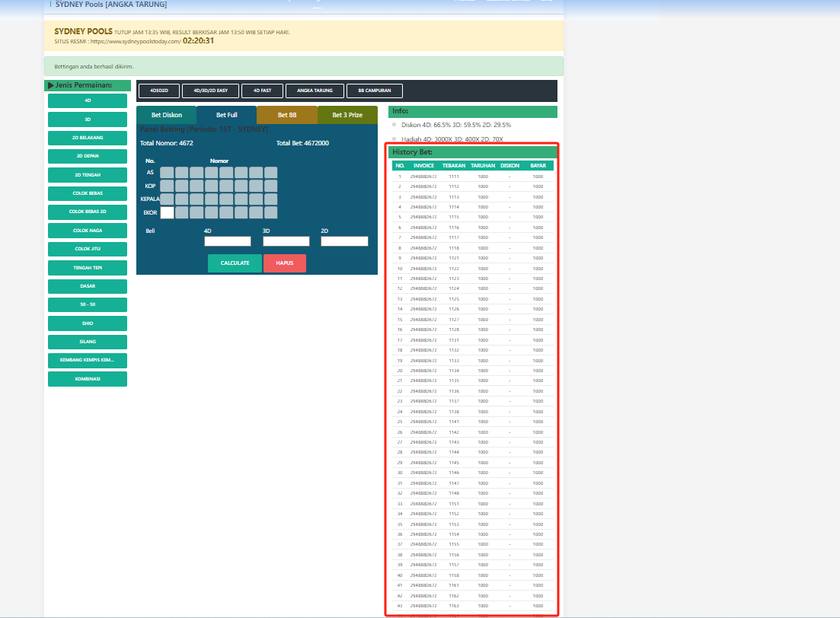Open the 4D3D2D mode in toolbar
The height and width of the screenshot is (618, 840).
[158, 91]
